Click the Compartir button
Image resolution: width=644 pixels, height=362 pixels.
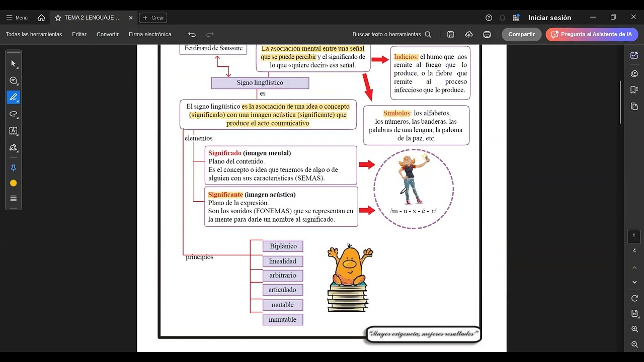(x=521, y=34)
